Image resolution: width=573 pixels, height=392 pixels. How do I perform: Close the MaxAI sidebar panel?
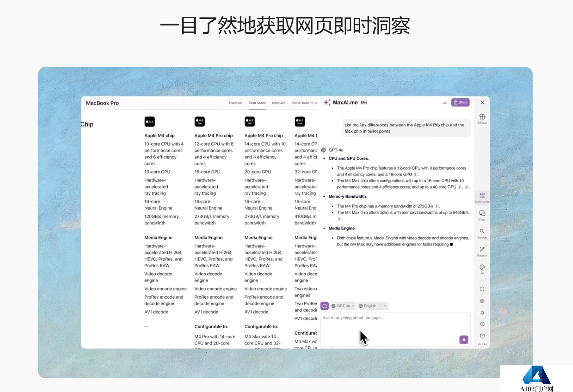[x=482, y=102]
